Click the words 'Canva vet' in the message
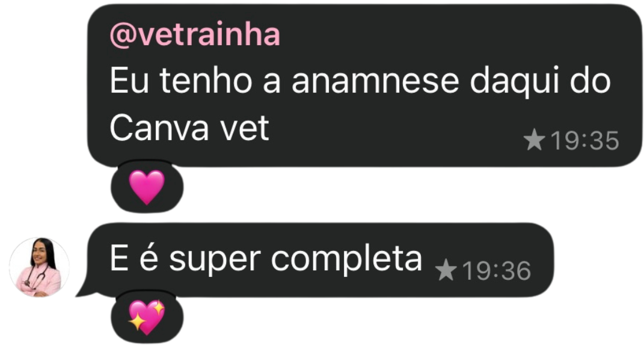The image size is (644, 346). point(189,128)
